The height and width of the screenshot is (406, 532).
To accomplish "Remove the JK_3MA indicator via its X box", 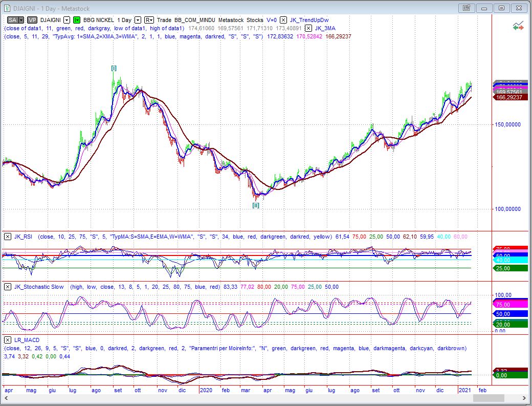I will tap(308, 28).
